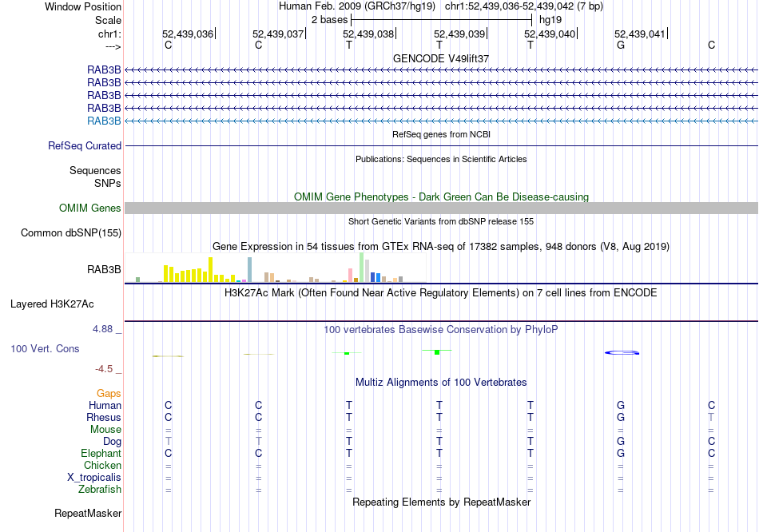Click the chr1:52,439,036-52,439,042 (7 bp) range text
The image size is (759, 532).
524,6
